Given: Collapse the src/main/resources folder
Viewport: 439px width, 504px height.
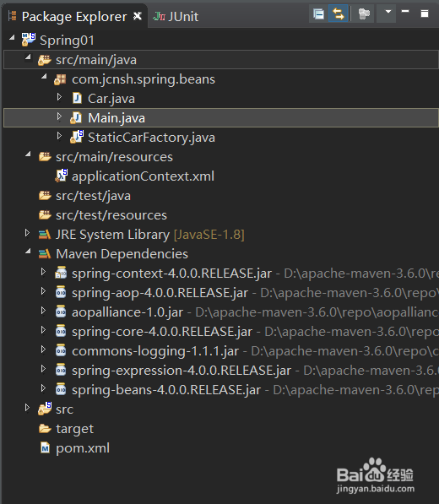Looking at the screenshot, I should coord(28,154).
